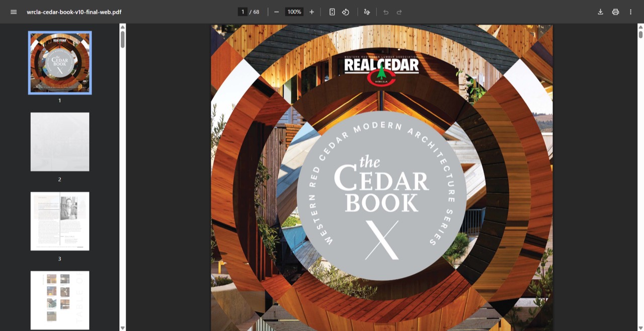Click the page label 1 under first thumbnail
This screenshot has width=644, height=331.
pos(60,101)
